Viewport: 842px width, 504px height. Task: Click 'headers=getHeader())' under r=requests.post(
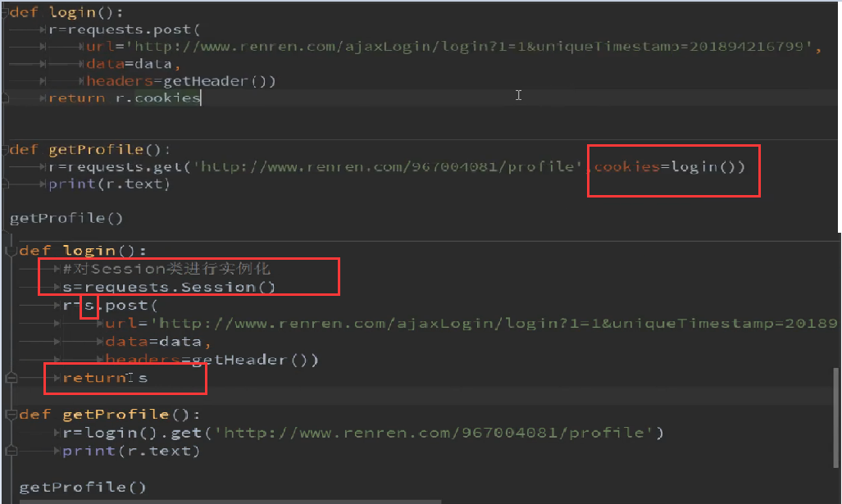pos(181,81)
